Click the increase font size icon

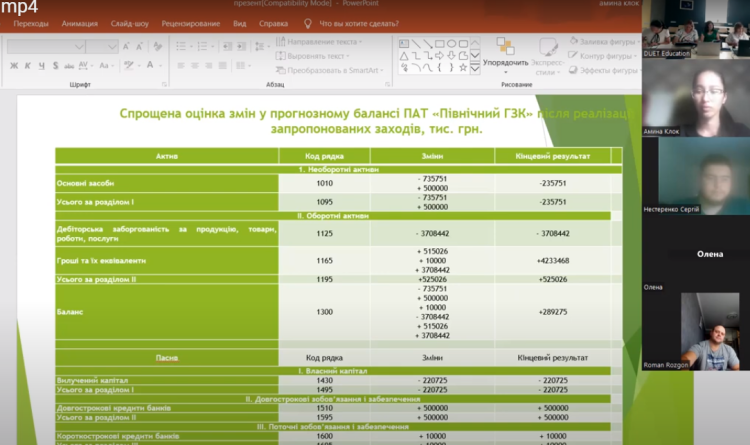[x=127, y=46]
